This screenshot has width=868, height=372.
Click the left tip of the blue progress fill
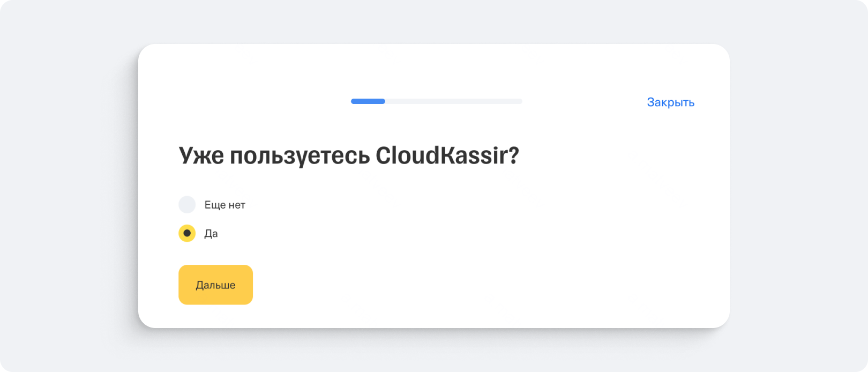353,101
